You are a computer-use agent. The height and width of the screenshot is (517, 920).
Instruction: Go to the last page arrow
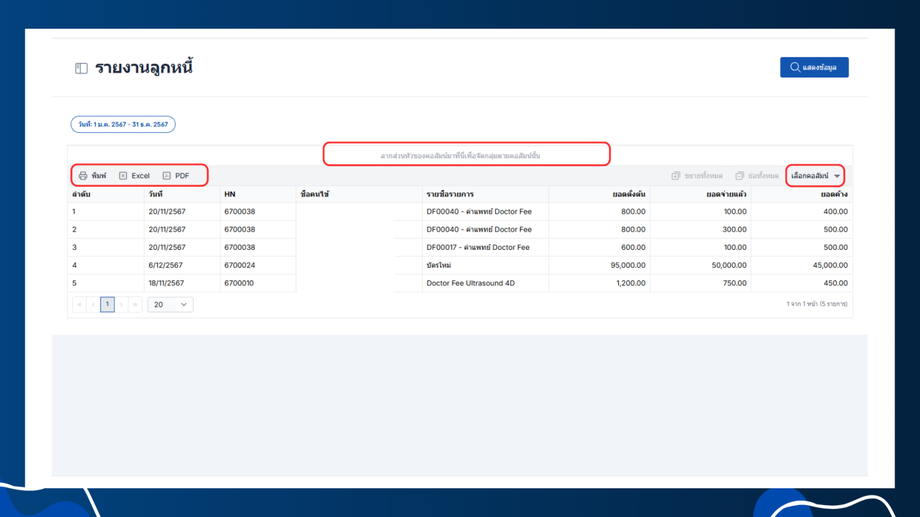tap(136, 305)
